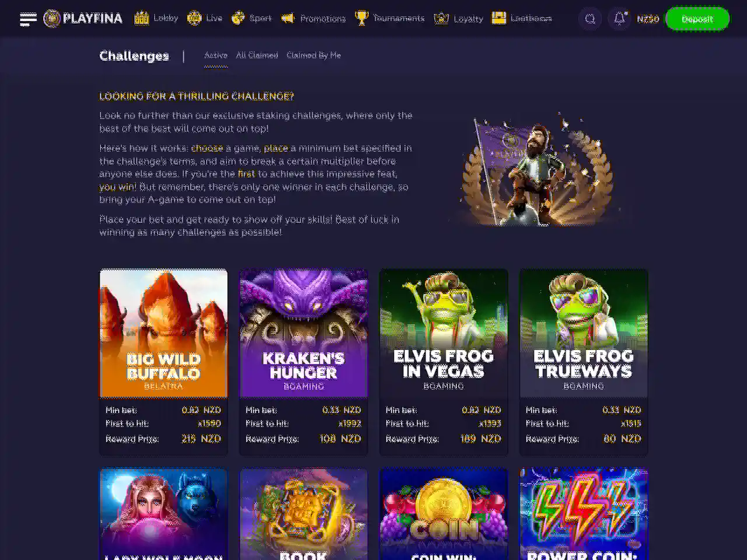
Task: Switch to the Claimed By Me tab
Action: click(313, 55)
